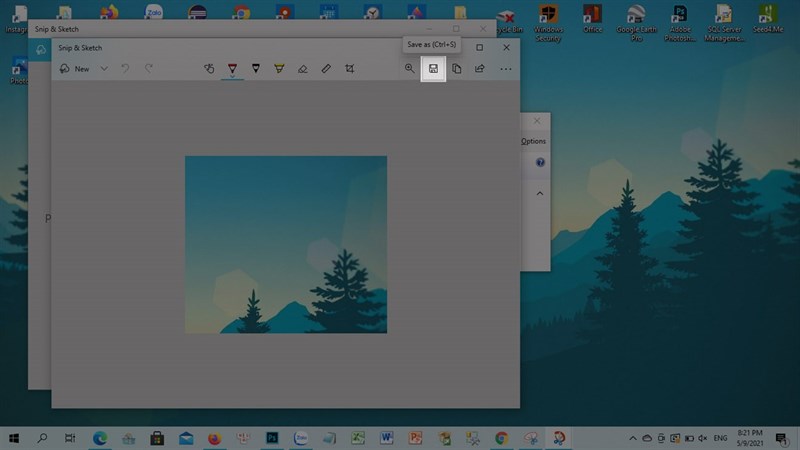Open the See more ellipsis menu
This screenshot has width=800, height=450.
[x=506, y=69]
